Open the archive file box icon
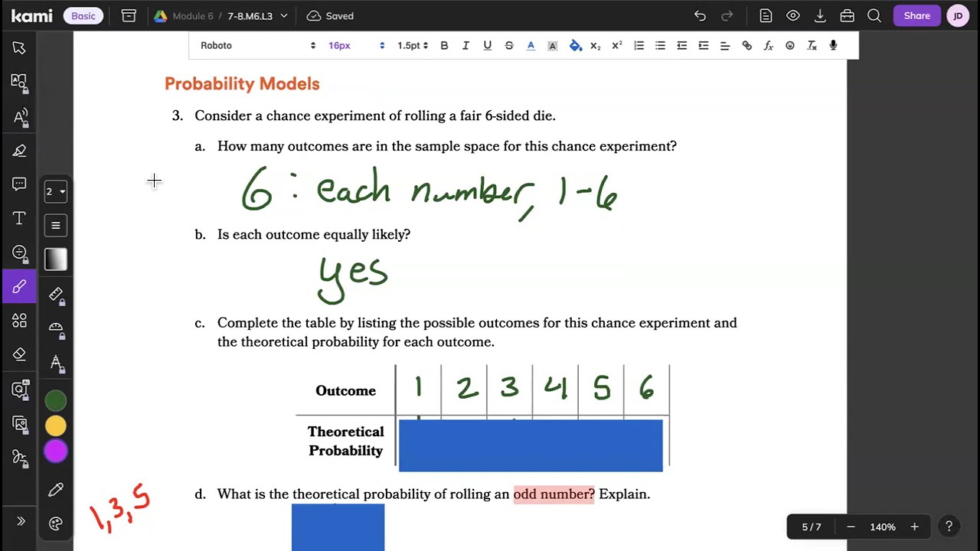The height and width of the screenshot is (551, 980). click(129, 15)
